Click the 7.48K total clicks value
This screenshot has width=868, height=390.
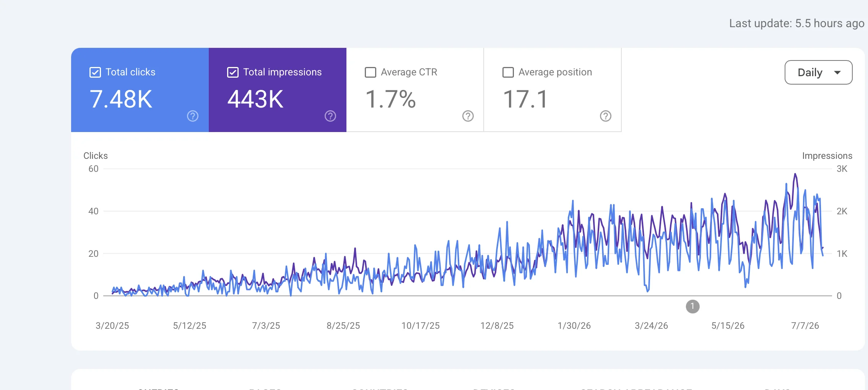[x=121, y=99]
